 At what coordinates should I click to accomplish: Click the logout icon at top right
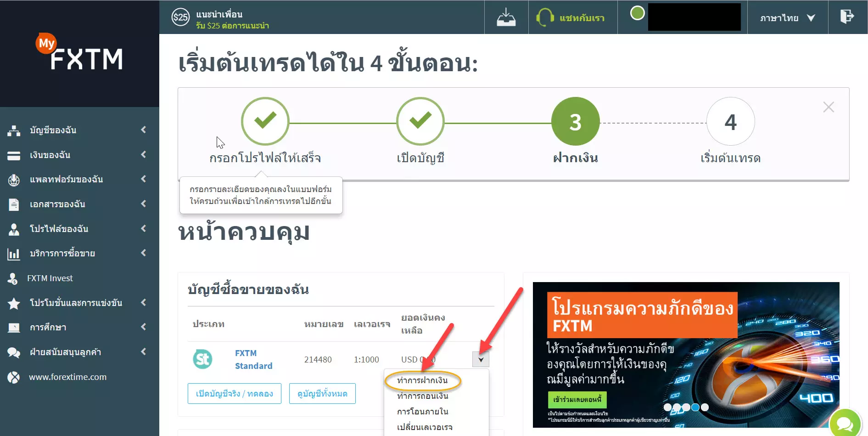tap(847, 17)
